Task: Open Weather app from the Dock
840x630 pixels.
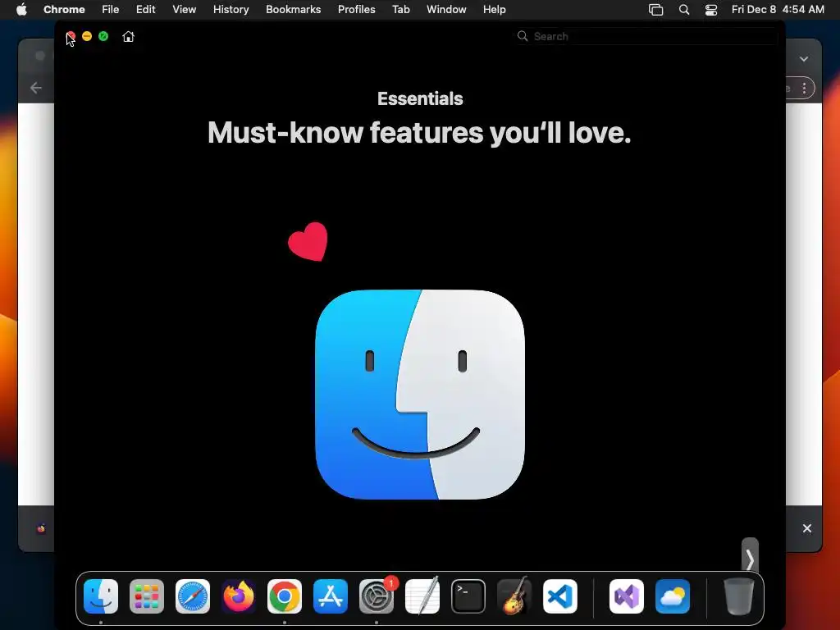Action: (x=673, y=596)
